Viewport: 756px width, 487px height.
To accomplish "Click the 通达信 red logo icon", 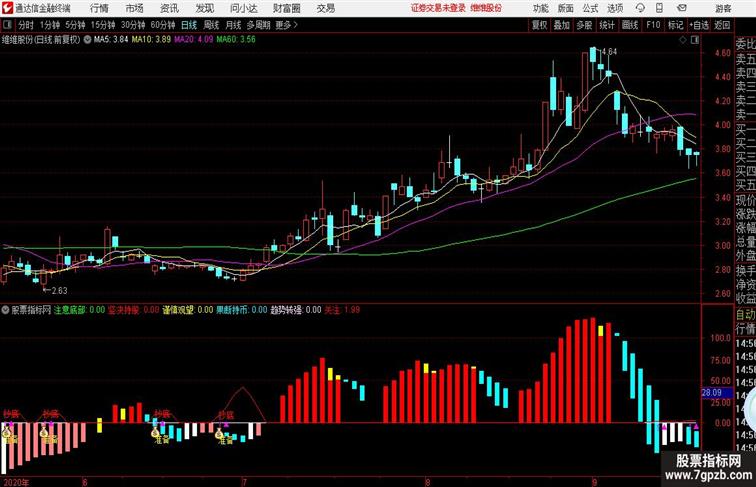I will pyautogui.click(x=7, y=8).
